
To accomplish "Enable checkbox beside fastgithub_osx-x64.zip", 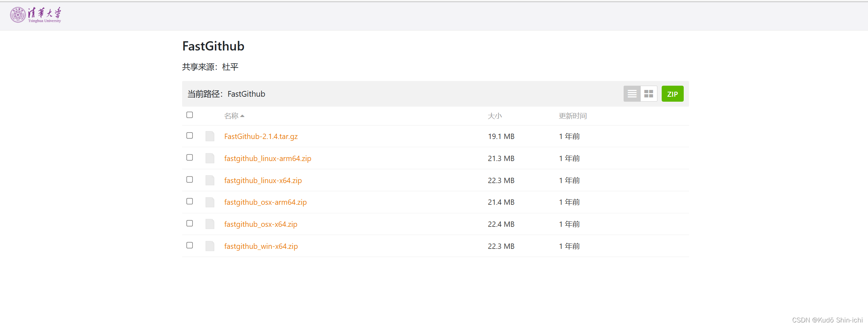I will point(190,223).
